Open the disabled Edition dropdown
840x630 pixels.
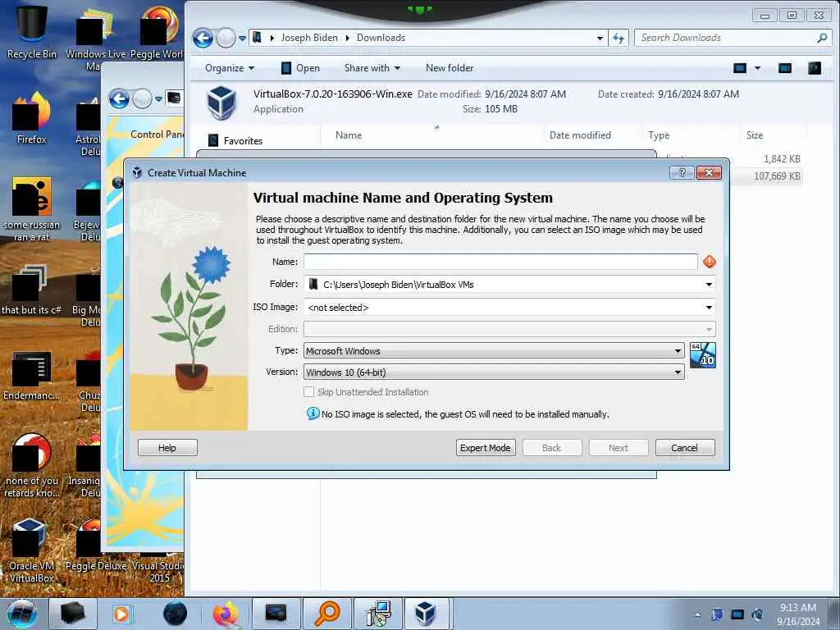click(x=709, y=329)
